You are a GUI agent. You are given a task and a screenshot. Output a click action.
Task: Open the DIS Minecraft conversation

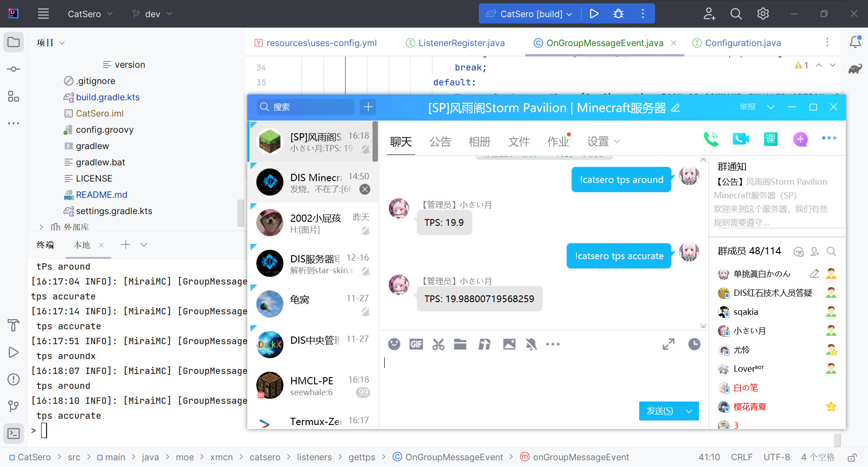tap(313, 182)
